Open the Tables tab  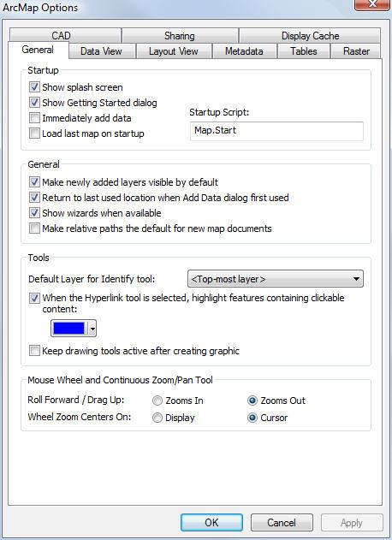coord(304,51)
